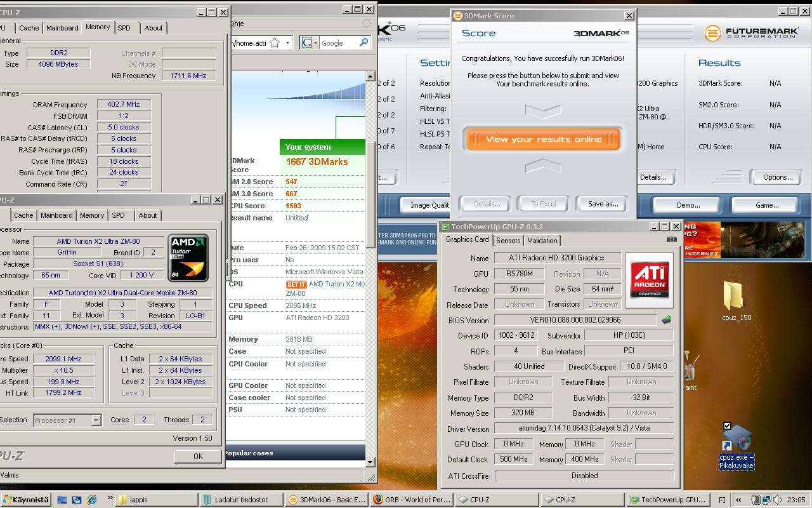Viewport: 812px width, 508px height.
Task: Click the Game... button in 3DMark06
Action: 767,204
